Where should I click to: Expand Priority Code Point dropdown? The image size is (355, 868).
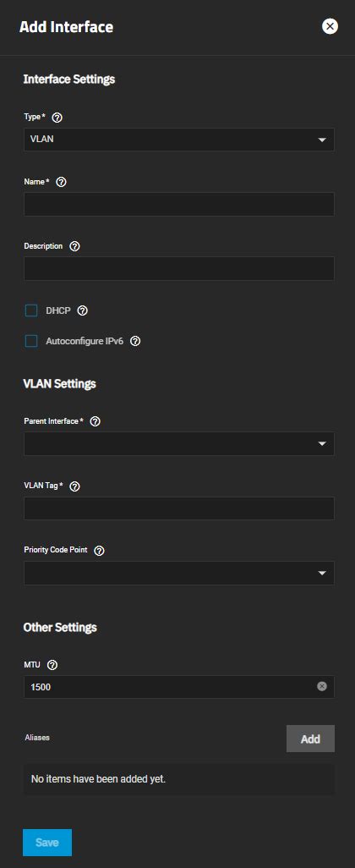pyautogui.click(x=179, y=573)
